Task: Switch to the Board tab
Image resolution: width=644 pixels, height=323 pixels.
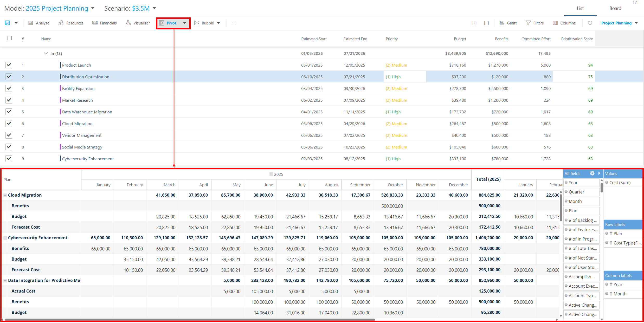Action: [x=615, y=8]
